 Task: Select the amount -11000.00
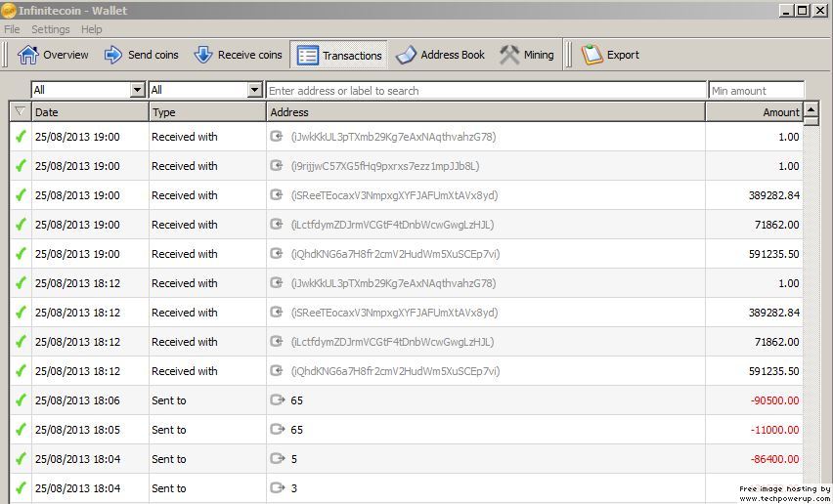point(775,430)
